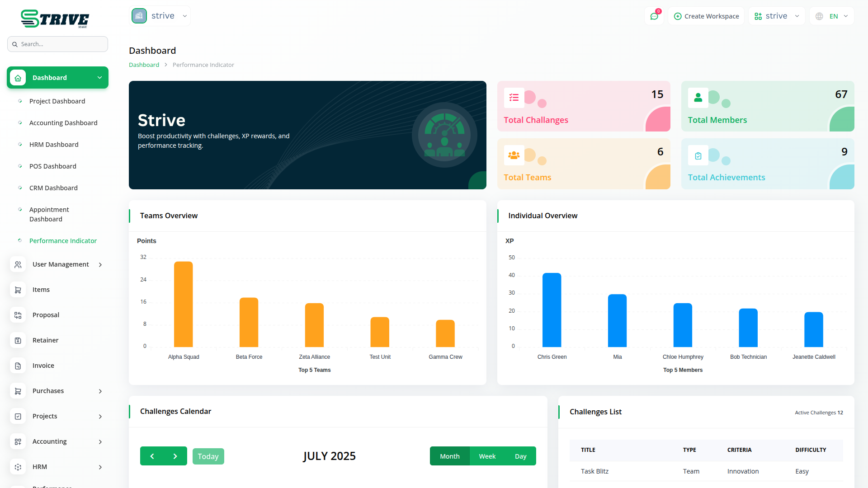Open HRM Dashboard from the sidebar

pos(54,145)
